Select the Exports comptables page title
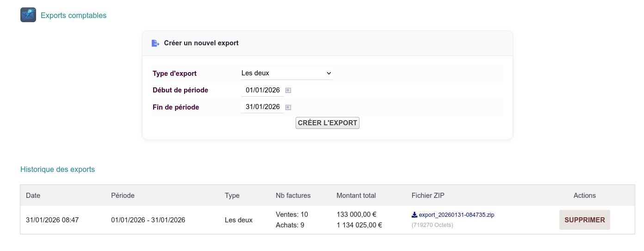 click(74, 16)
